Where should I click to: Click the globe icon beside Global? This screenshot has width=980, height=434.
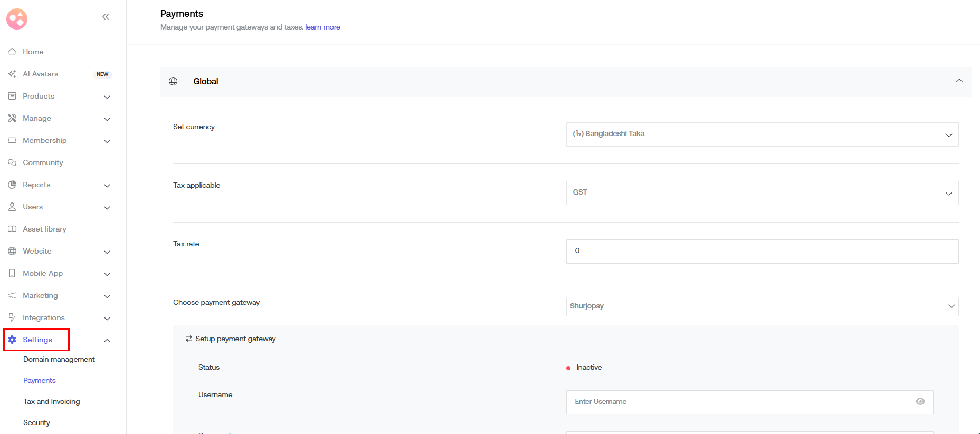[x=173, y=81]
